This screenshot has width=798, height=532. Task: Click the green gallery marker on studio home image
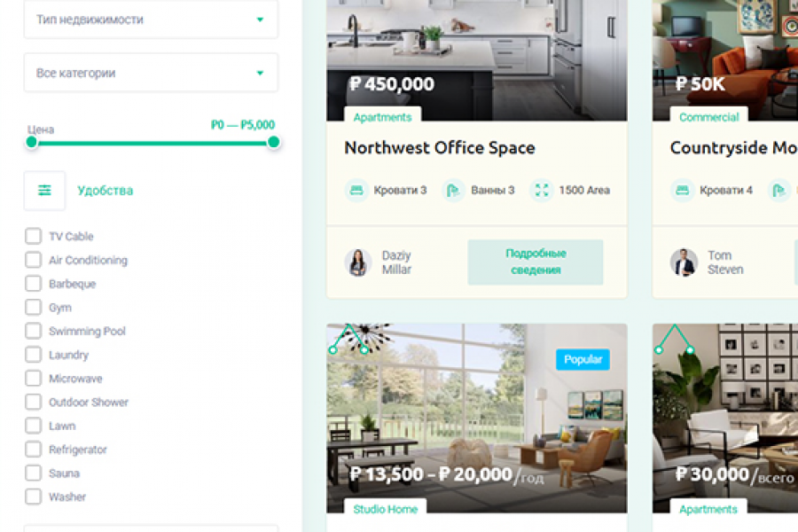click(348, 339)
